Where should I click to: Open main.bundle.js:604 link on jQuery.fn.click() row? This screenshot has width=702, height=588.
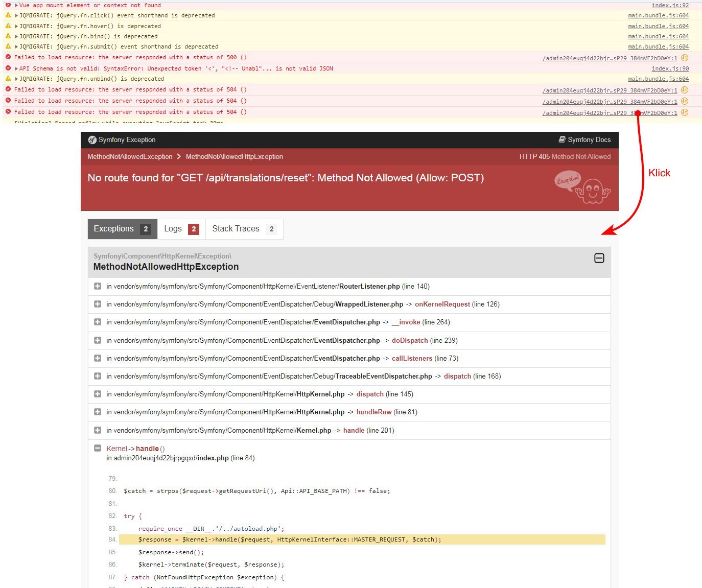coord(659,16)
